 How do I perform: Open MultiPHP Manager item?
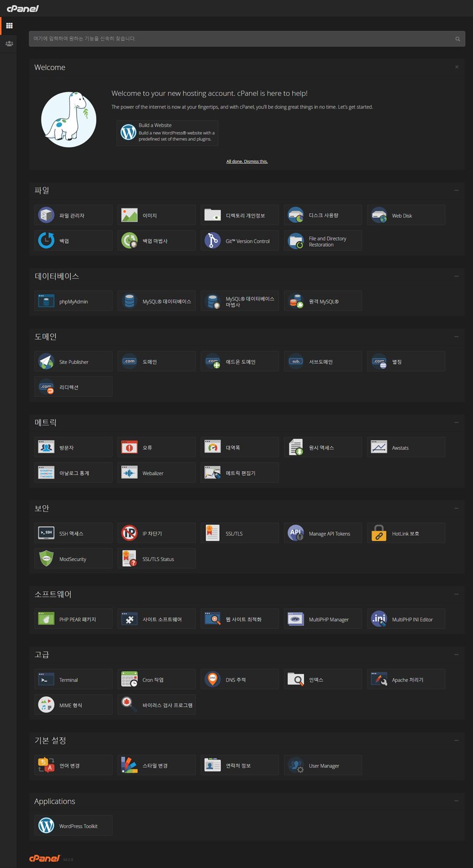323,619
